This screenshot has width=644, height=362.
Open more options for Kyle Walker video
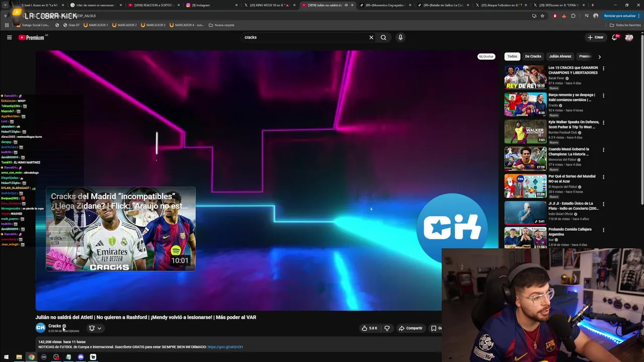pyautogui.click(x=603, y=123)
